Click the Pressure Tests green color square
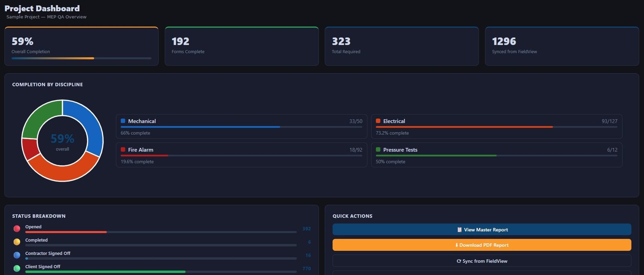 coord(378,149)
